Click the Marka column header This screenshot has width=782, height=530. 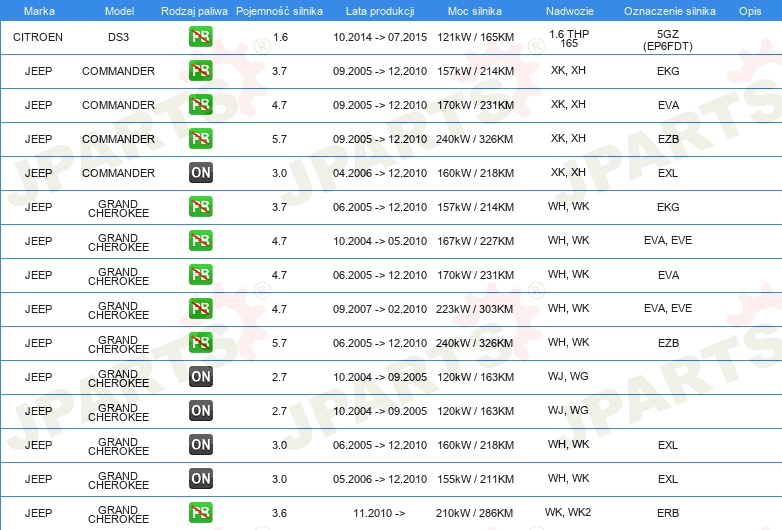[x=39, y=11]
